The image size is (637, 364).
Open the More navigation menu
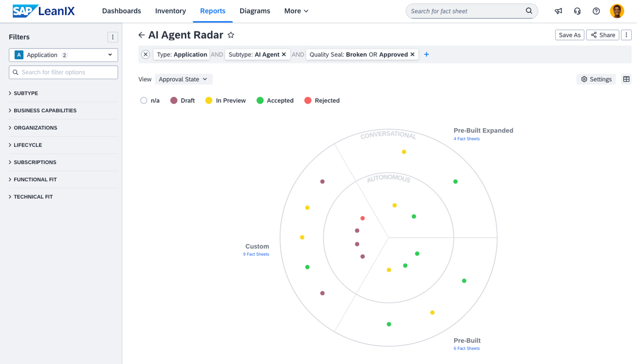[x=296, y=11]
